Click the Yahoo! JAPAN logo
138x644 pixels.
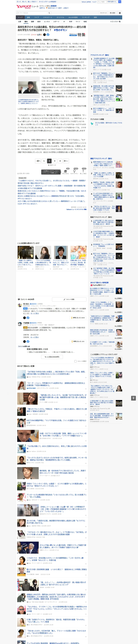click(x=24, y=7)
